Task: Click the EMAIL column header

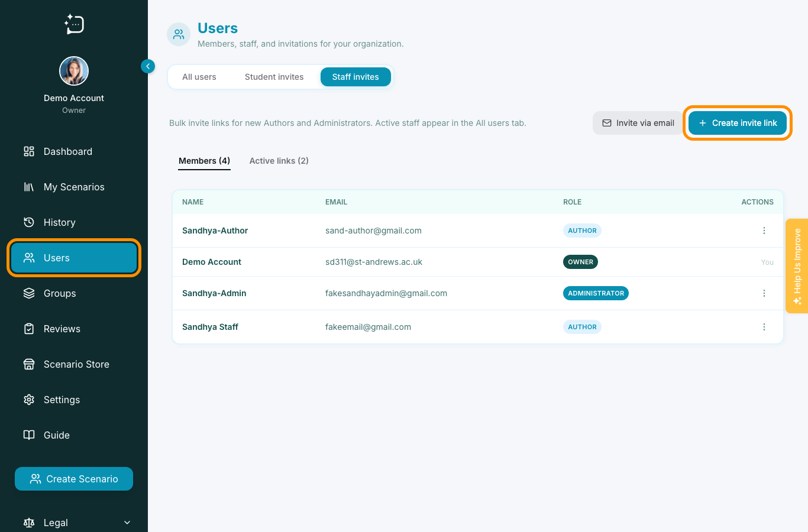Action: click(336, 202)
